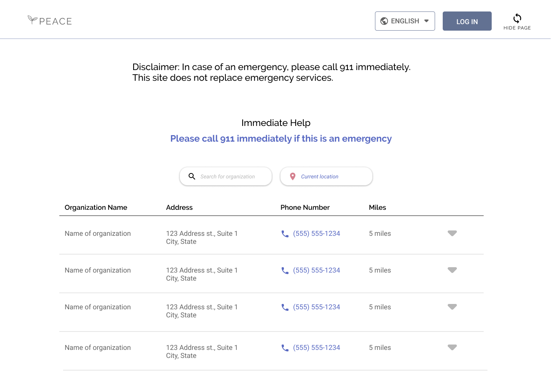The image size is (551, 392).
Task: Click the phone icon in second row
Action: (x=285, y=271)
